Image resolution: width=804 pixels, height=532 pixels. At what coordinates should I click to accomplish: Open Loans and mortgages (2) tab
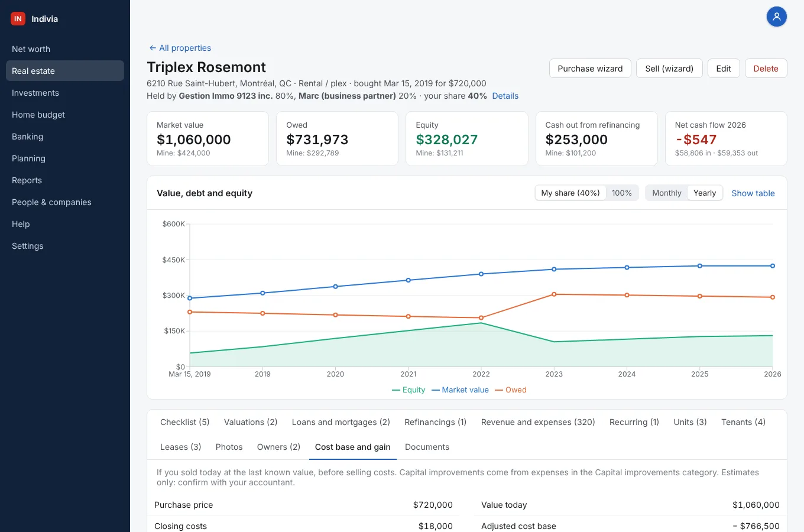click(341, 422)
